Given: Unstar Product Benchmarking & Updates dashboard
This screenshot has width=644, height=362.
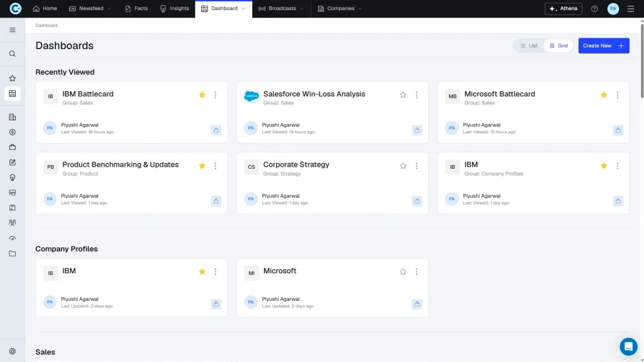Looking at the screenshot, I should tap(202, 166).
